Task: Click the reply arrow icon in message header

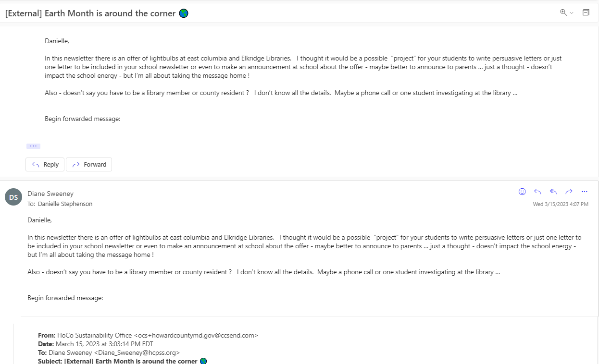Action: (538, 192)
